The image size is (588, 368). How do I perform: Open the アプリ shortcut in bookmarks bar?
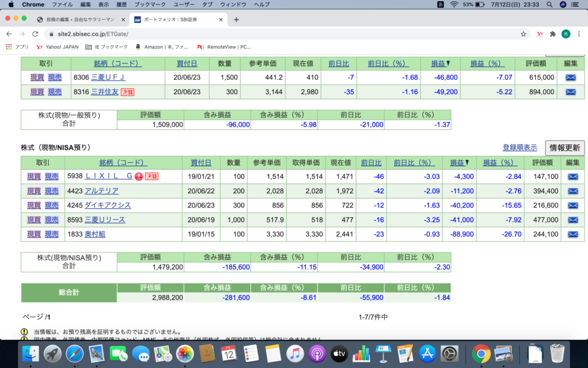pyautogui.click(x=17, y=47)
